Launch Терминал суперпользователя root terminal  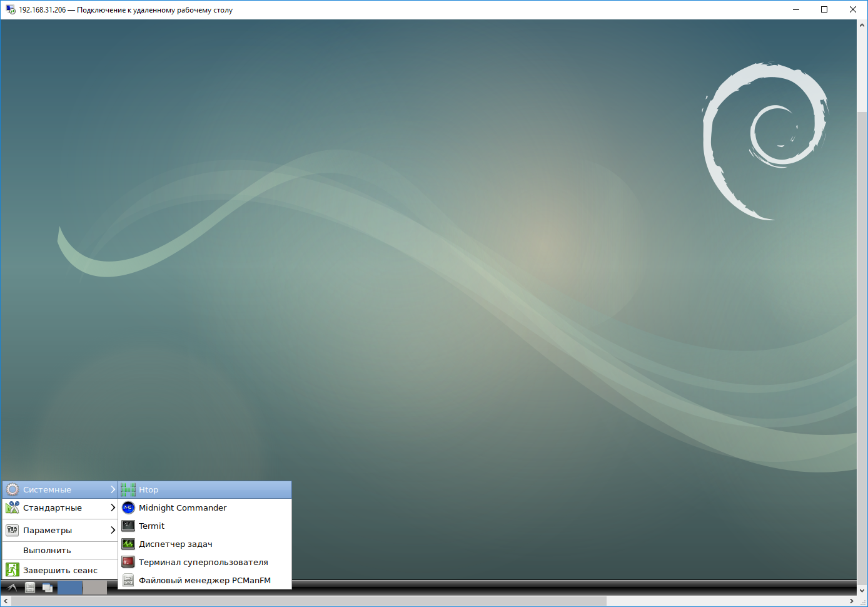(x=205, y=562)
